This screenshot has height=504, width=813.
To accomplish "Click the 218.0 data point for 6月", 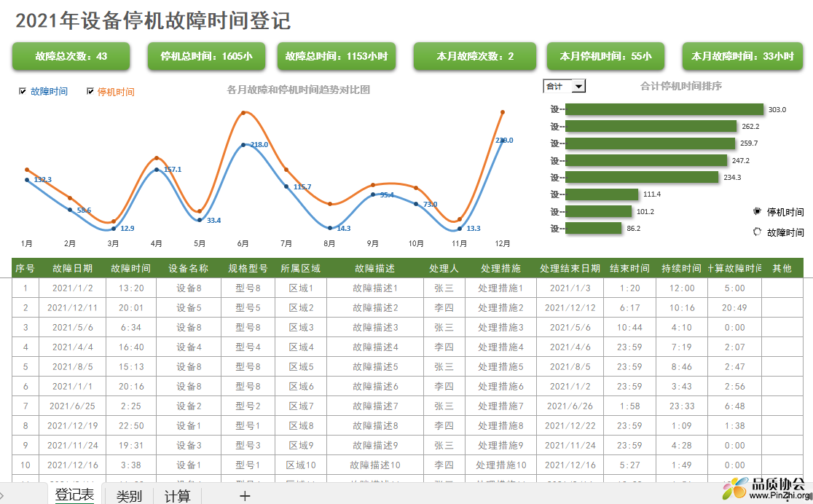I will point(243,145).
